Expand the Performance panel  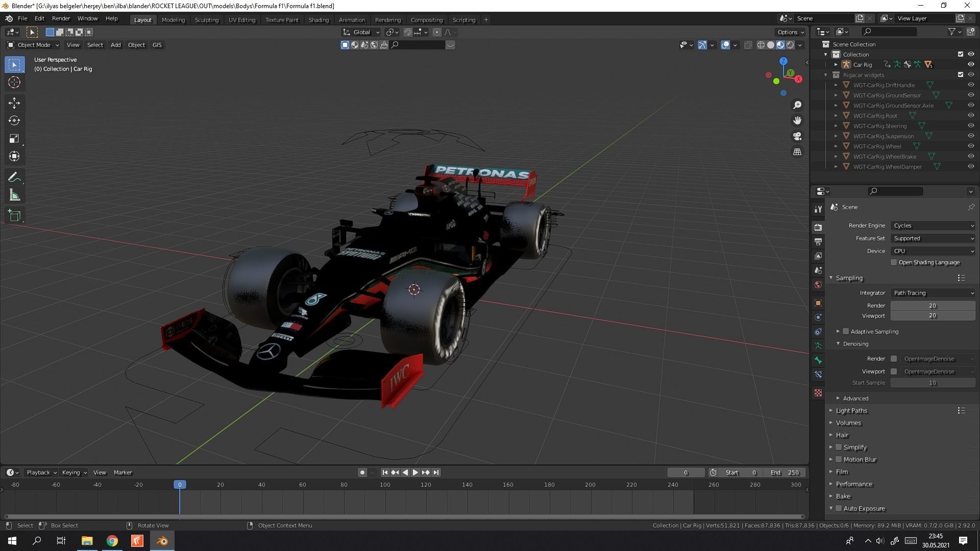(854, 484)
